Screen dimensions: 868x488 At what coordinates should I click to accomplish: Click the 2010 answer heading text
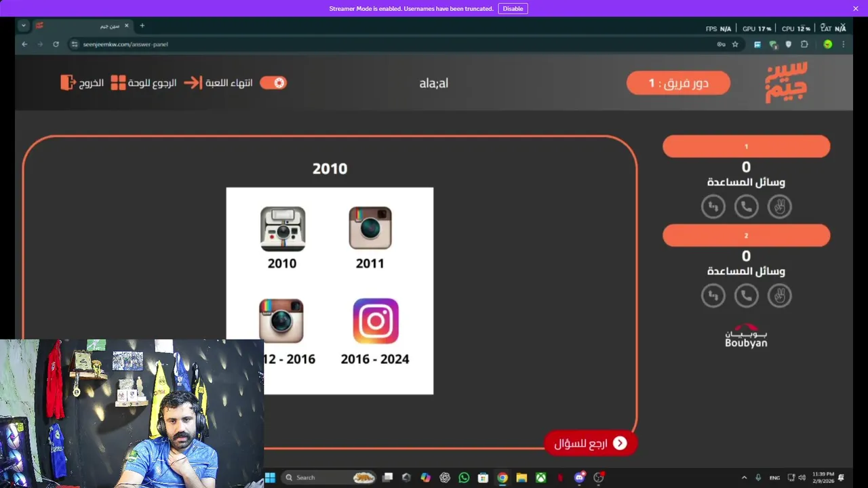[x=330, y=169]
